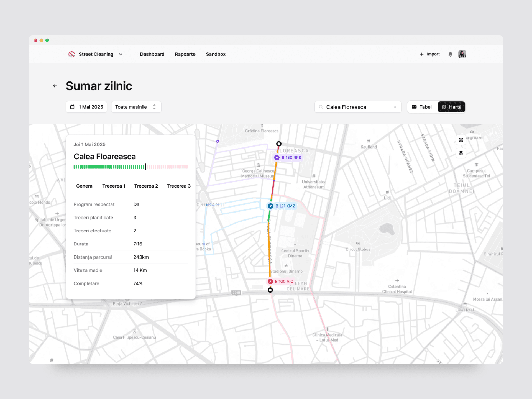Click the Calea Floareasca completion progress bar

(x=131, y=167)
